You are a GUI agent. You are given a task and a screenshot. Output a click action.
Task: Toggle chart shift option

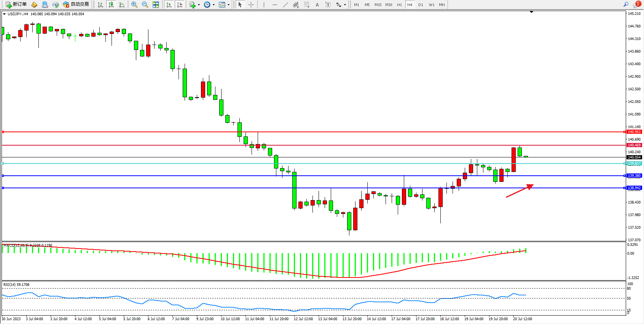[x=180, y=5]
